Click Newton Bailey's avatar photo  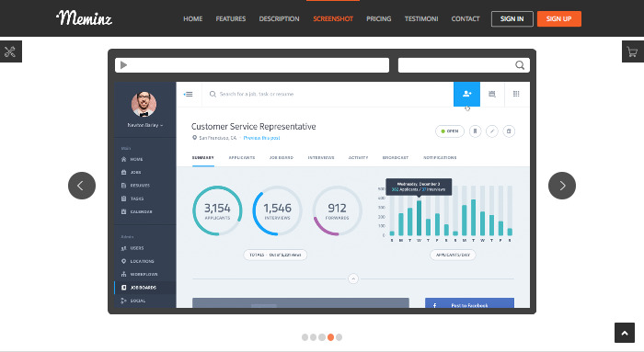pos(144,104)
